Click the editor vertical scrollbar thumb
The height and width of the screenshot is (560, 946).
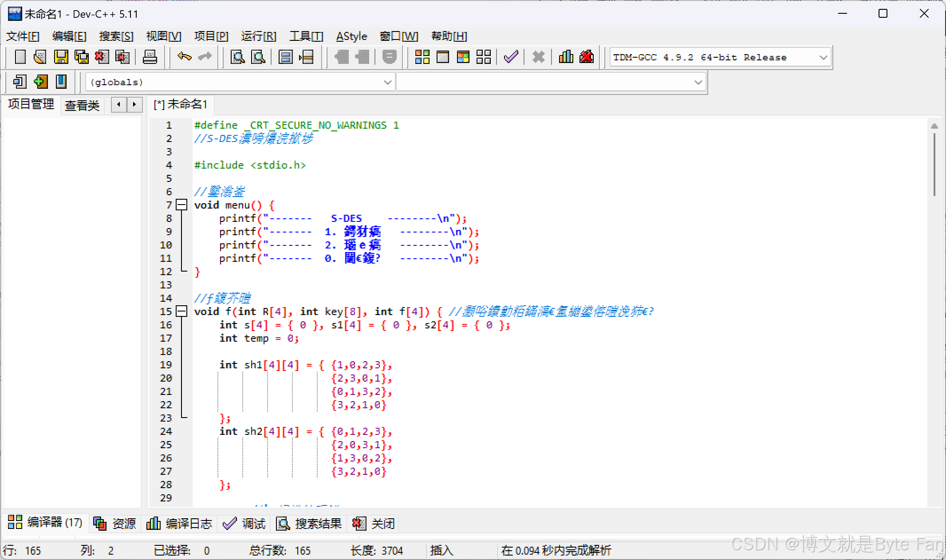point(934,164)
